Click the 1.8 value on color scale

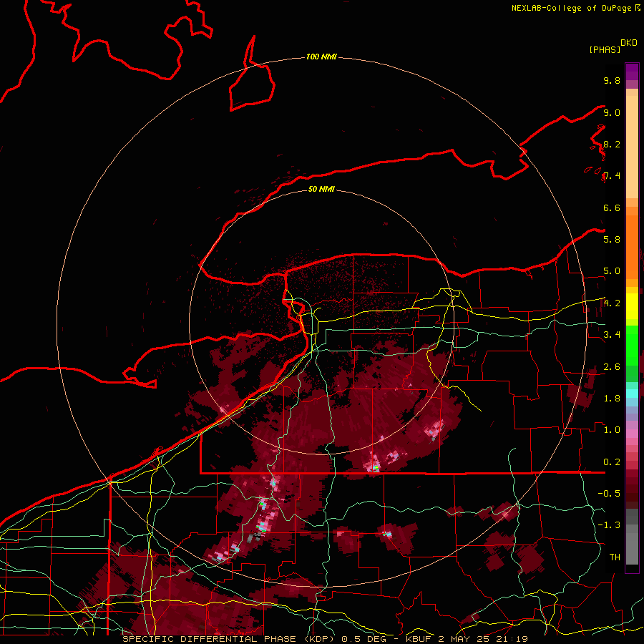[612, 399]
